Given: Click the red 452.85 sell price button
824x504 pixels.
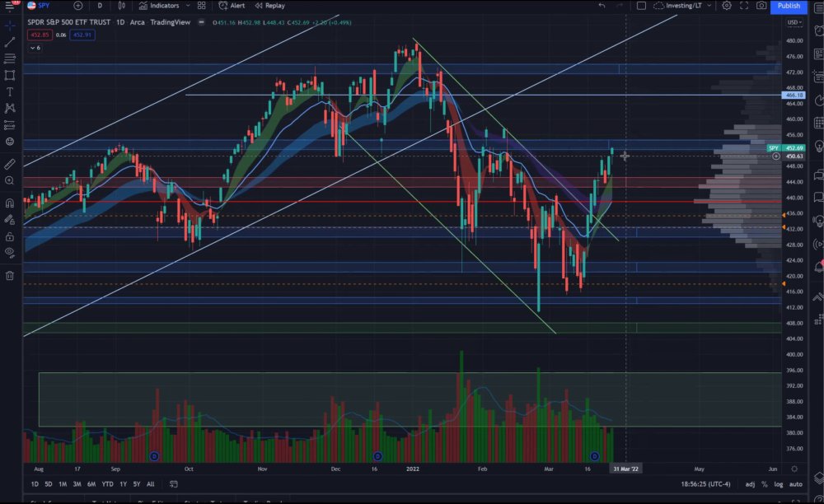Looking at the screenshot, I should coord(40,35).
